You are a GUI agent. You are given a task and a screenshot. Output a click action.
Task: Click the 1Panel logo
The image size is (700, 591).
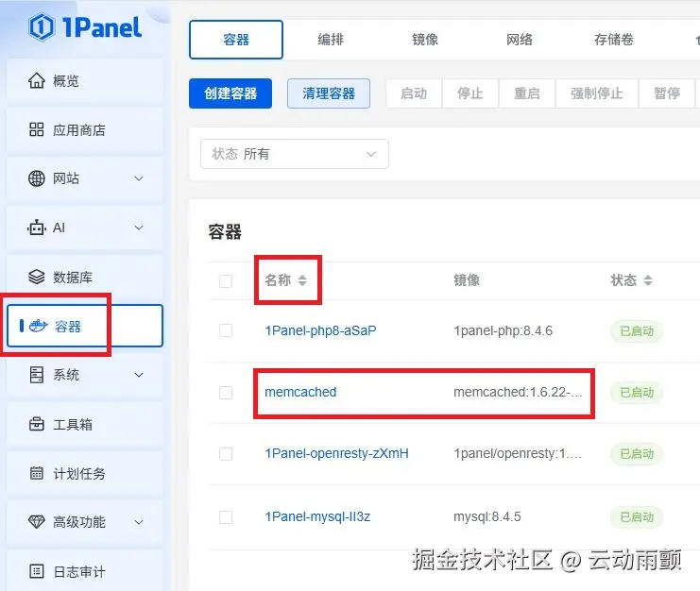click(85, 27)
